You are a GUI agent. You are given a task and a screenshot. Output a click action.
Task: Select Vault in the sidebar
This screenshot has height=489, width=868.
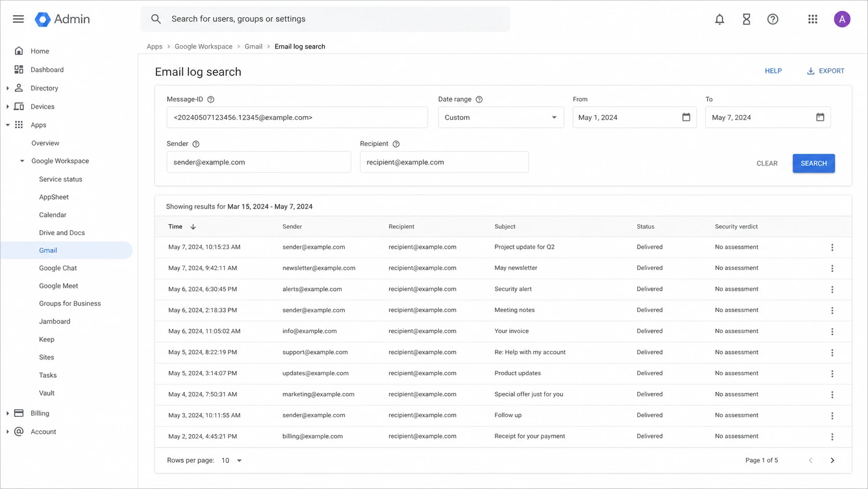pos(47,393)
